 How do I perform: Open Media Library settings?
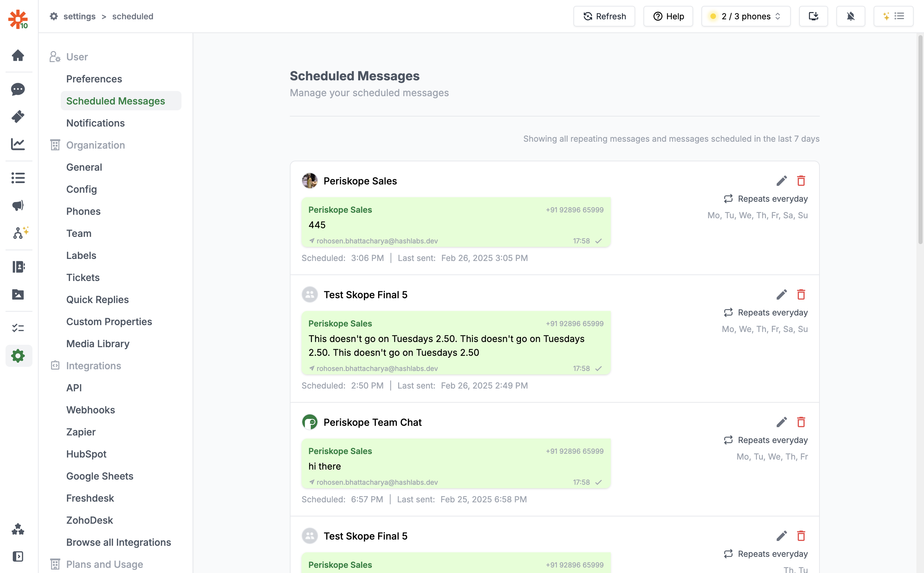[98, 343]
